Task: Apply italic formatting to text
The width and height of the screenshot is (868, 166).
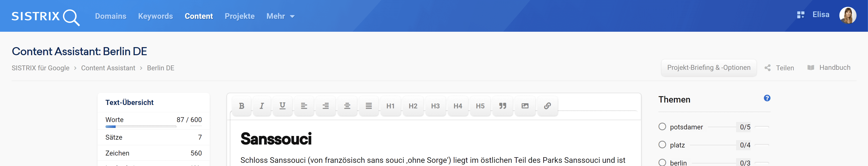Action: click(262, 106)
